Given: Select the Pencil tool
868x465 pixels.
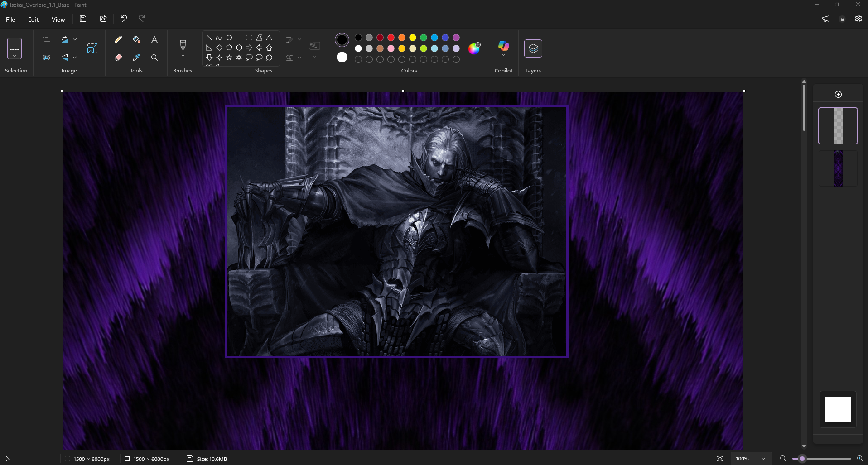Looking at the screenshot, I should pos(118,39).
